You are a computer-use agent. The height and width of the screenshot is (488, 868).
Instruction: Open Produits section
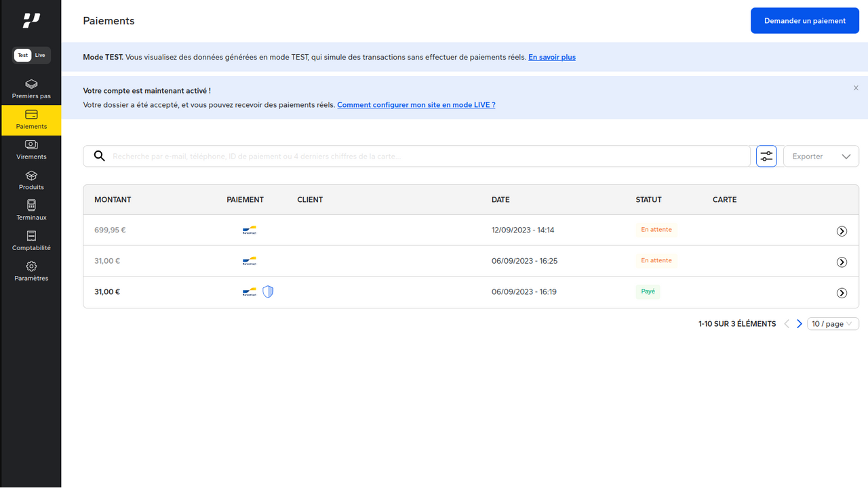point(31,181)
